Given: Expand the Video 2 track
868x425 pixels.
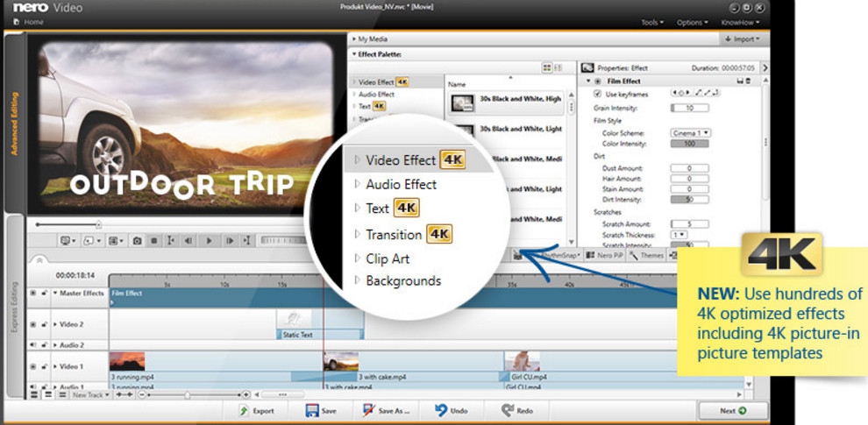Looking at the screenshot, I should 55,324.
